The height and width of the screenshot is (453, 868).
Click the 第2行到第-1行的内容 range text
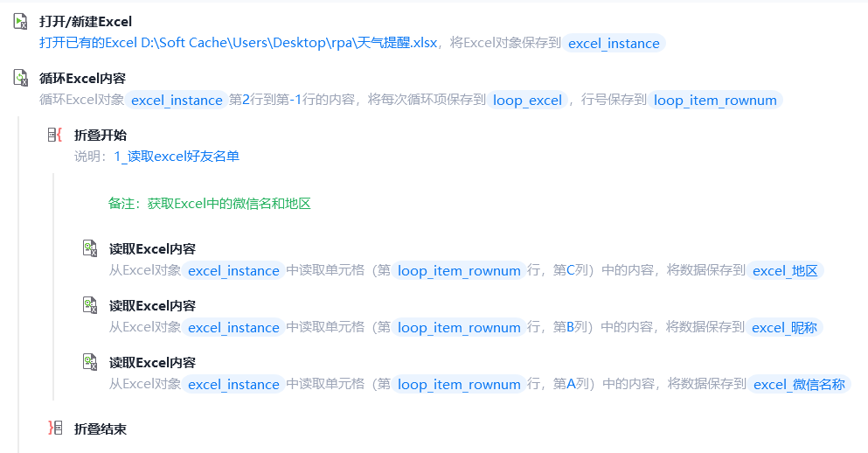pos(292,100)
